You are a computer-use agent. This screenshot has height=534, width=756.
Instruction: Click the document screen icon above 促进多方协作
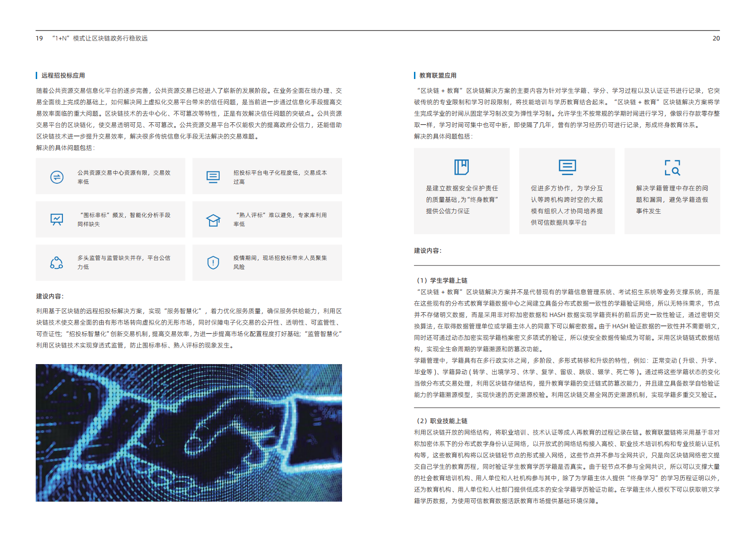tap(567, 167)
